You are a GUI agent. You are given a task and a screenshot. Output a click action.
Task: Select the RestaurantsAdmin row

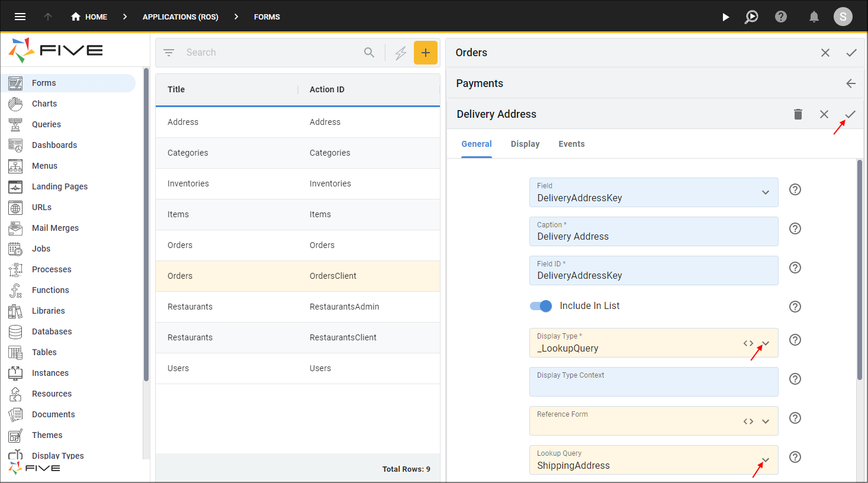298,307
